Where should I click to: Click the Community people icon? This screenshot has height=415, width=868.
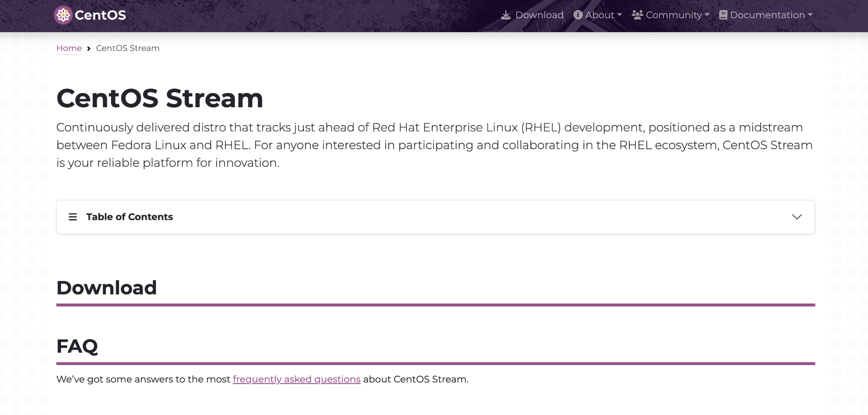click(637, 15)
